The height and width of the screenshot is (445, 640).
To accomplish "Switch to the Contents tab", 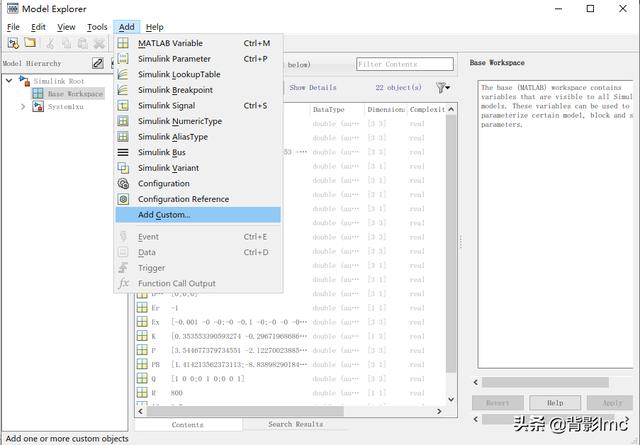I will (187, 425).
